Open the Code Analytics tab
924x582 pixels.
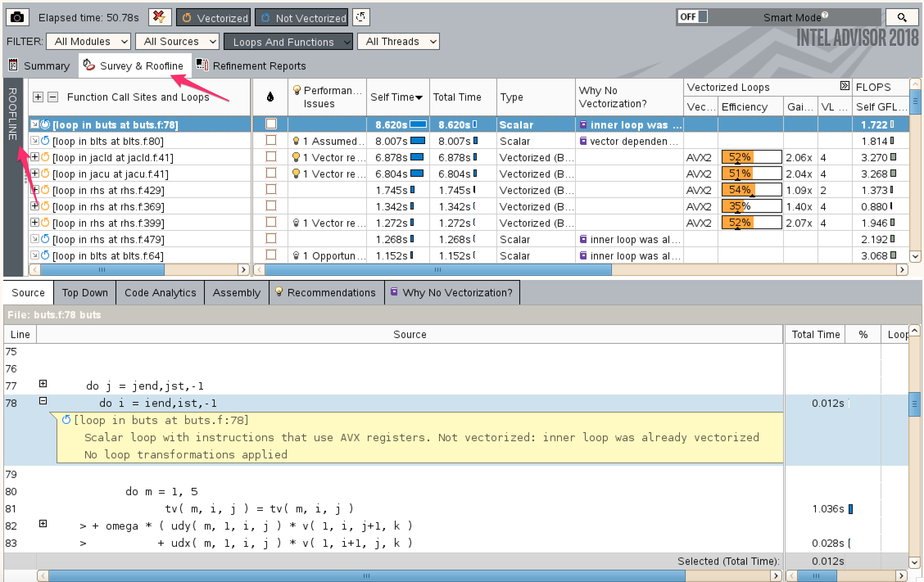point(160,293)
